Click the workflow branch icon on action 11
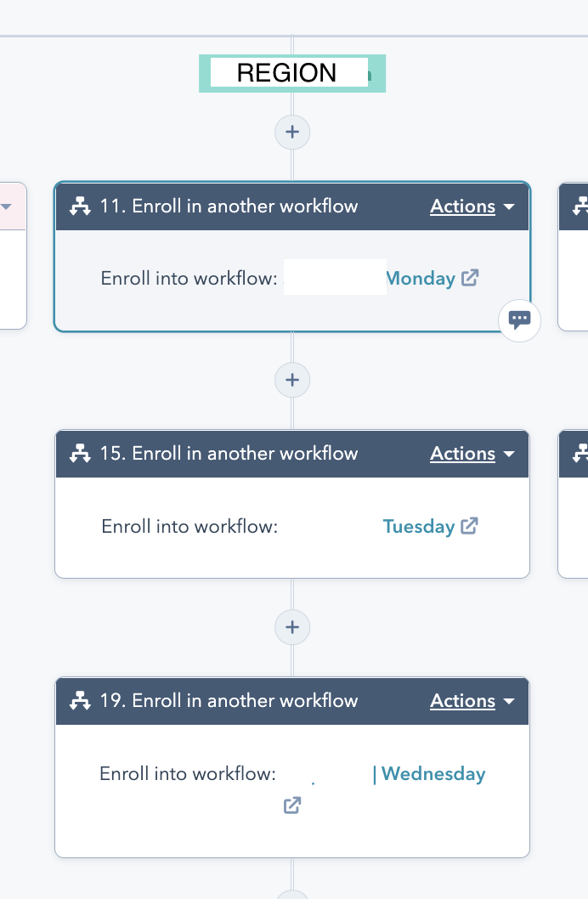This screenshot has width=588, height=899. point(80,206)
